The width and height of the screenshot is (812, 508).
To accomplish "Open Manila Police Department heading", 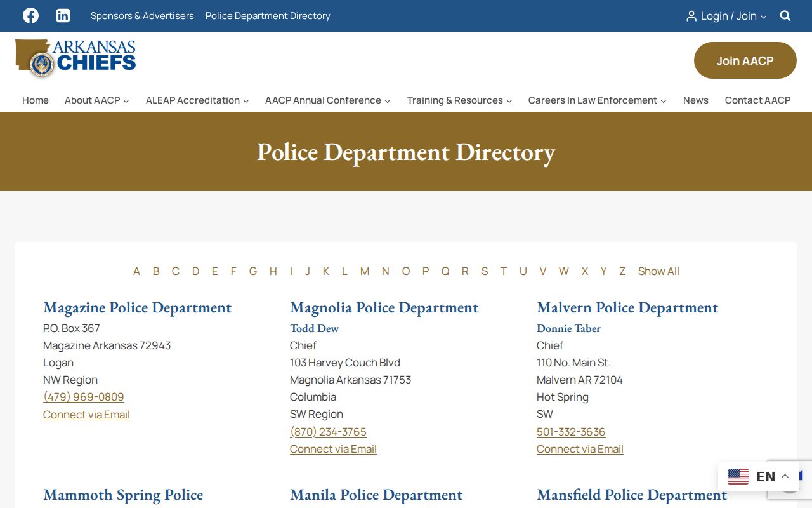I will click(x=376, y=495).
